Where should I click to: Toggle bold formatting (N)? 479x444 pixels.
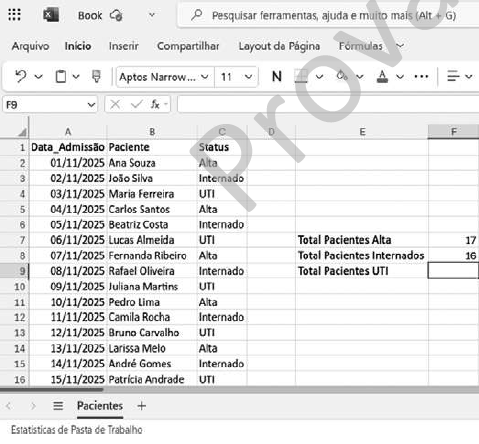click(x=277, y=77)
